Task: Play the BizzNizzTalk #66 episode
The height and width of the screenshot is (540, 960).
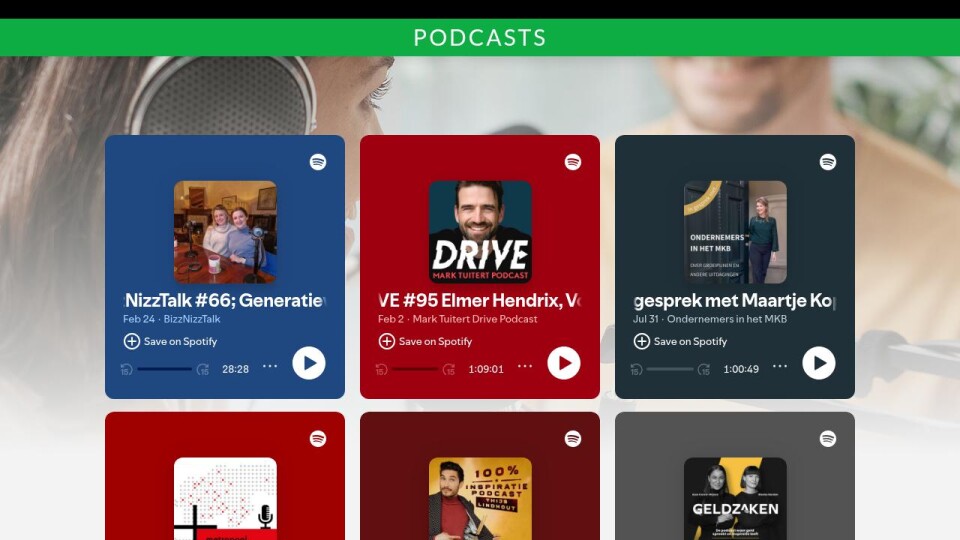Action: 309,363
